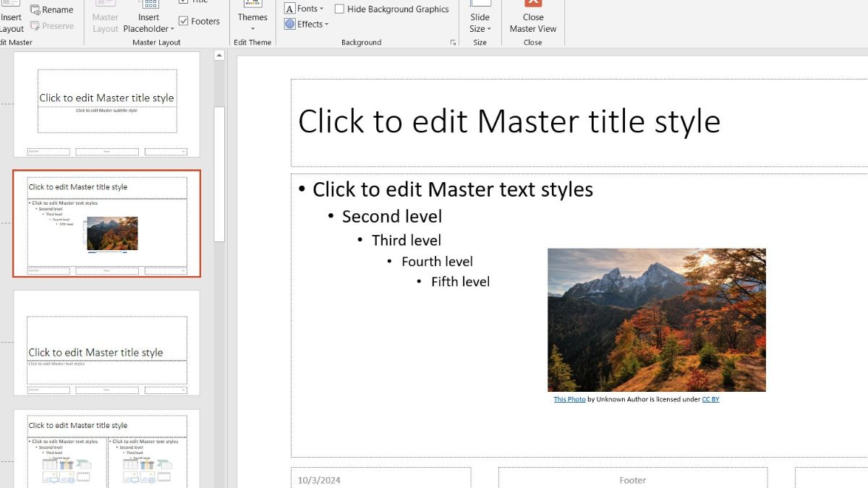The width and height of the screenshot is (868, 488).
Task: Click the 'Second level' bullet text
Action: tap(392, 216)
